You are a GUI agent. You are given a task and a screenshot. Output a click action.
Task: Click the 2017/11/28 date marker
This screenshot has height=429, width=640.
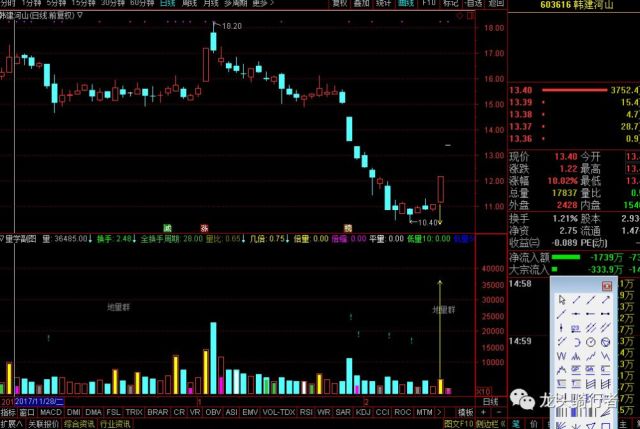(x=39, y=402)
